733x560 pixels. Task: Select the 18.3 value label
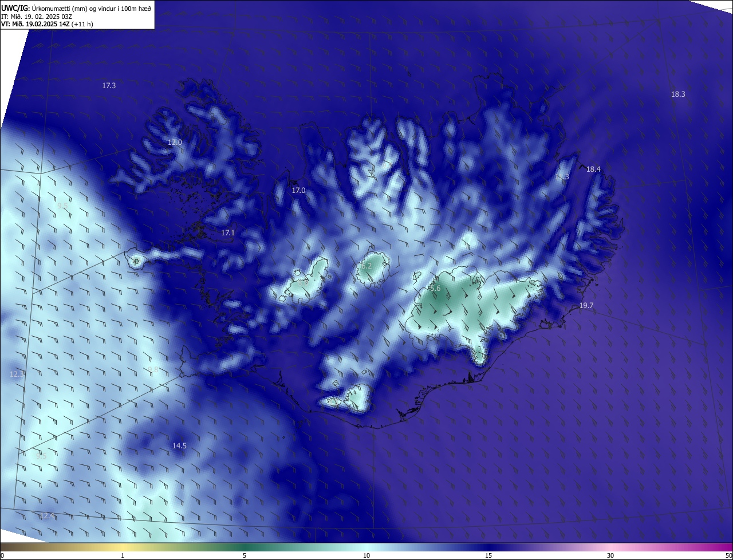678,94
